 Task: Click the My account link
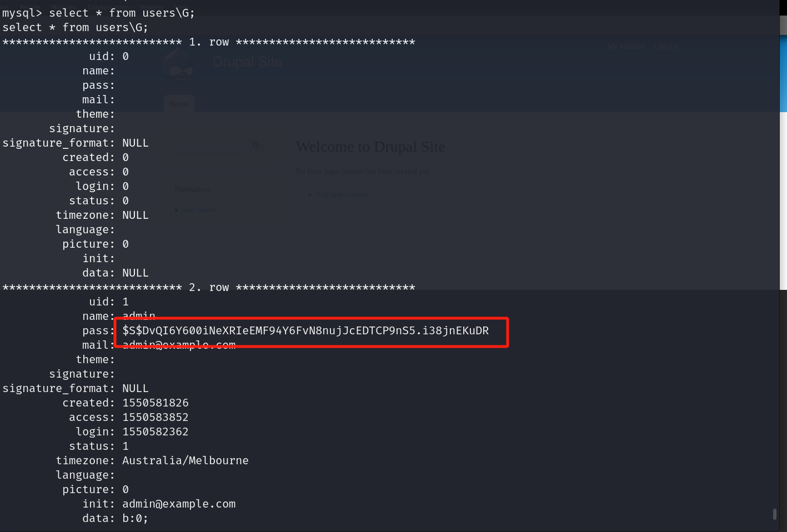tap(626, 47)
